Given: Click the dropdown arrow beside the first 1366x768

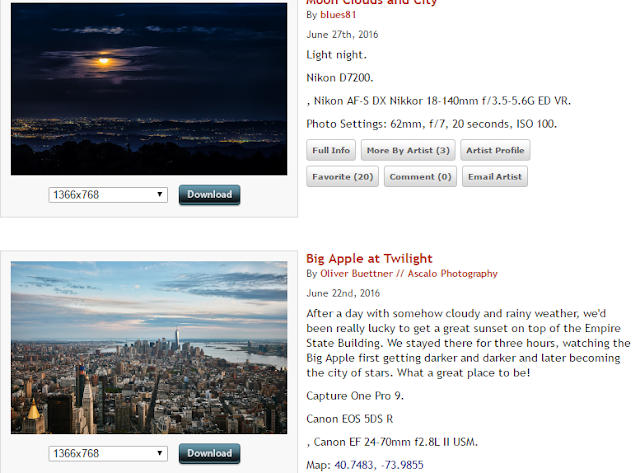Looking at the screenshot, I should click(x=160, y=195).
